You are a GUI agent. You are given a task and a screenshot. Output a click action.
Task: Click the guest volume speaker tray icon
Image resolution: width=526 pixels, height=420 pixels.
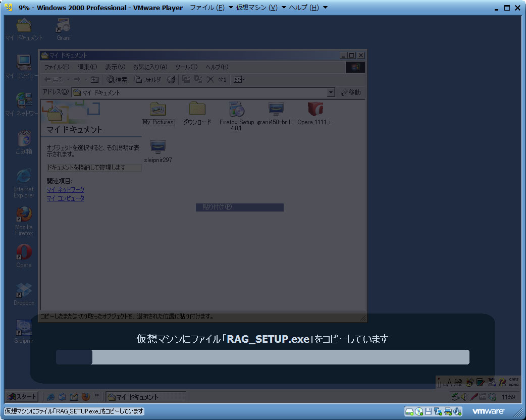pos(463,397)
